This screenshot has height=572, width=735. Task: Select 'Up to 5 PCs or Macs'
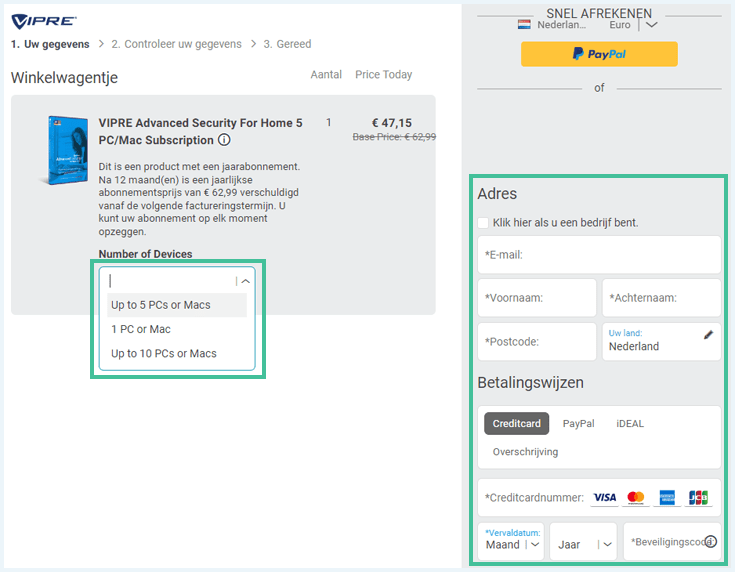pos(177,305)
